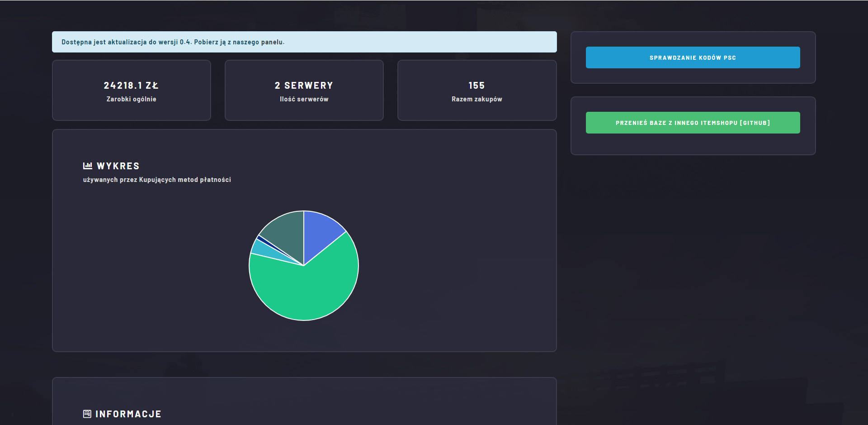Image resolution: width=868 pixels, height=425 pixels.
Task: Click the 24218.1 ZŁ earnings value
Action: (x=131, y=86)
